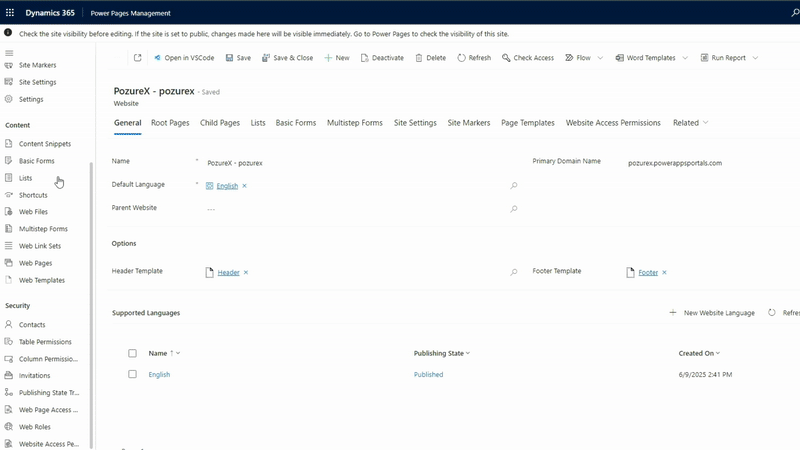
Task: Click the search icon in top bar
Action: [795, 13]
